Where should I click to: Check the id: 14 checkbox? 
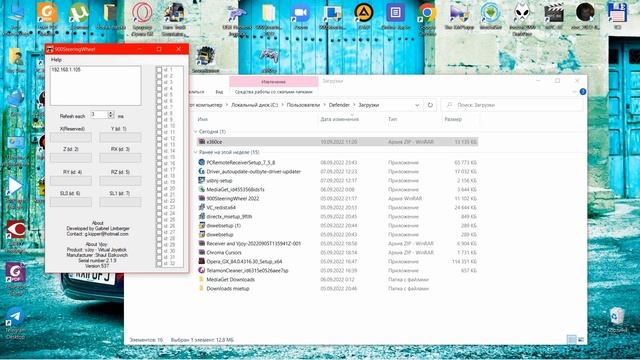pyautogui.click(x=159, y=151)
